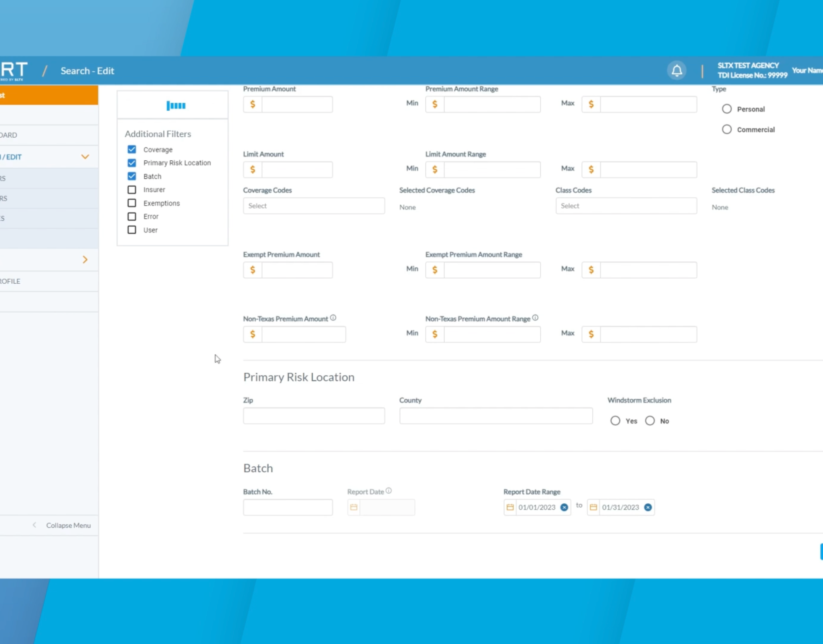The width and height of the screenshot is (823, 644).
Task: Click the filter bars icon above Additional Filters
Action: pyautogui.click(x=176, y=106)
